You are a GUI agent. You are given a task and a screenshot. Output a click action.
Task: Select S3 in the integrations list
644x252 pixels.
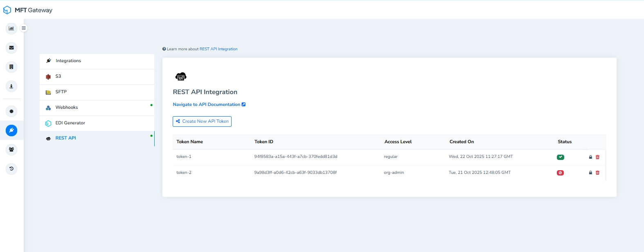click(x=97, y=76)
